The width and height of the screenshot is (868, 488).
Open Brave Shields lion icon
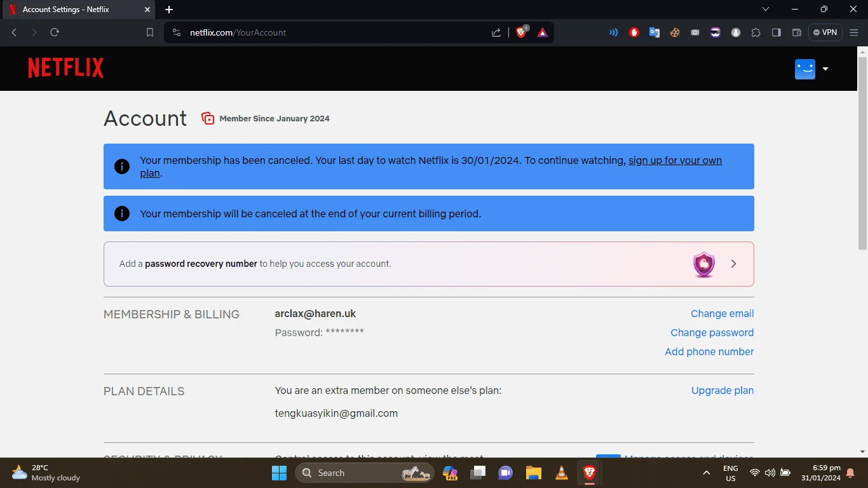tap(522, 32)
